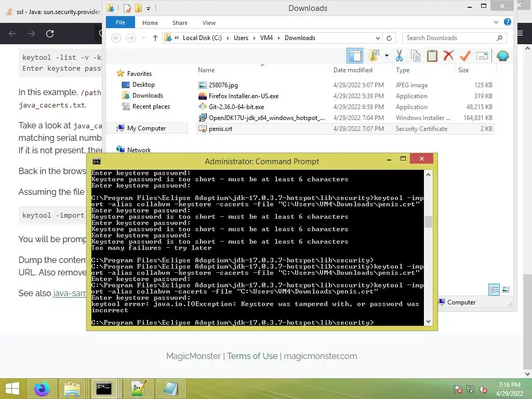Open Desktop in navigation pane
This screenshot has height=399, width=532.
pyautogui.click(x=143, y=85)
